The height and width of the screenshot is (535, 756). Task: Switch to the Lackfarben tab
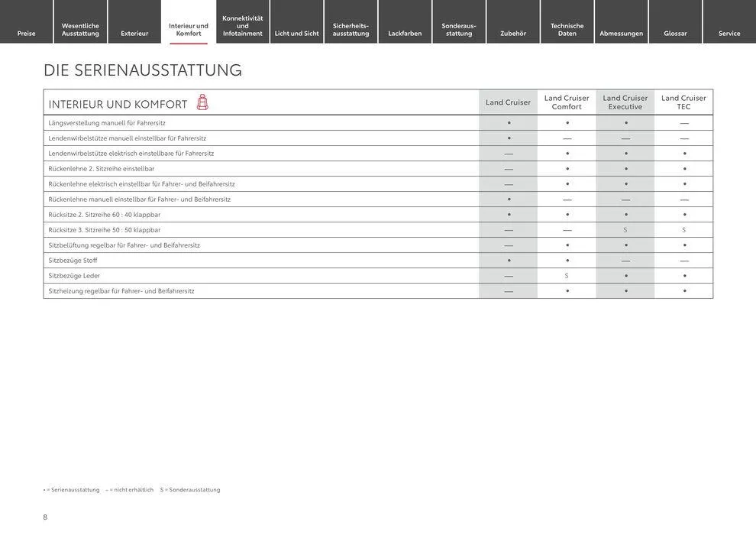coord(405,33)
